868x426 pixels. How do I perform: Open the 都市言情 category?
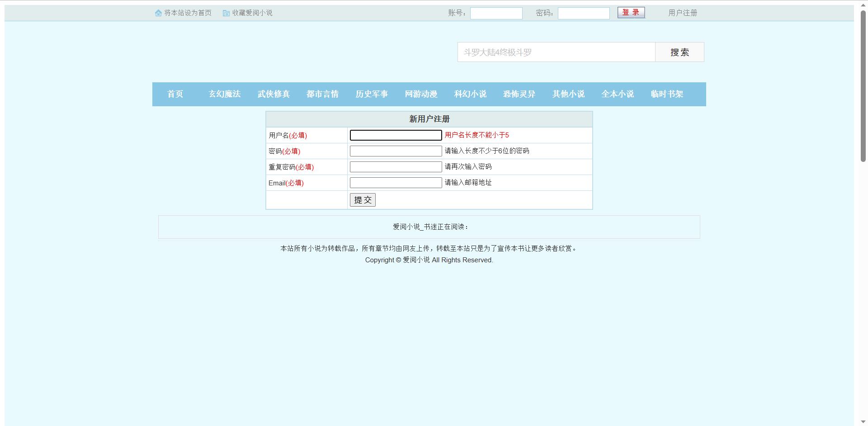point(322,94)
